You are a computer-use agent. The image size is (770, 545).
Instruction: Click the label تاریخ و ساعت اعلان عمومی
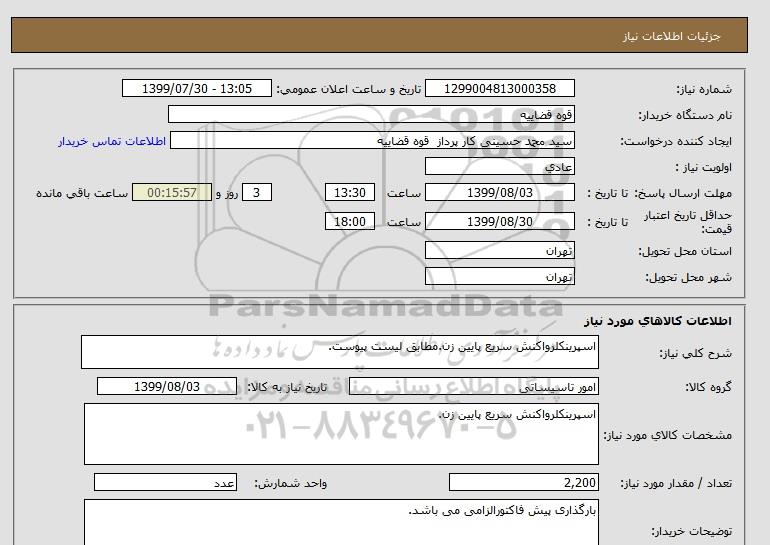click(x=349, y=89)
